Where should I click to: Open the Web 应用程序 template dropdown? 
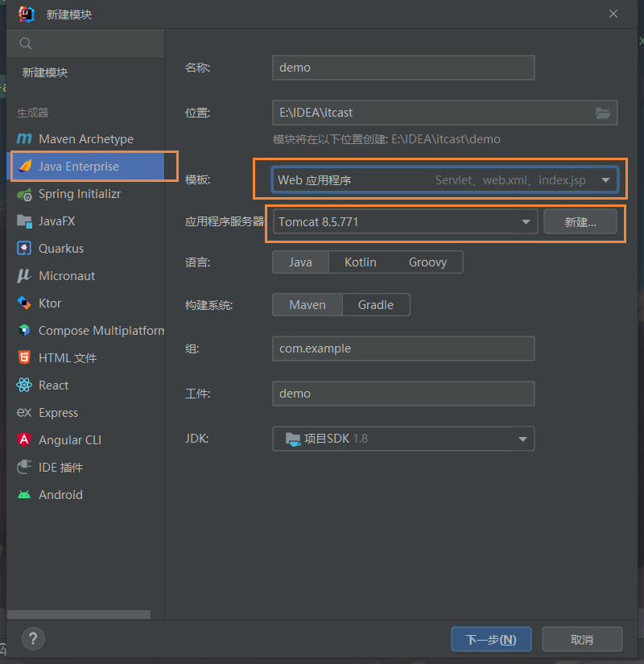pos(605,180)
